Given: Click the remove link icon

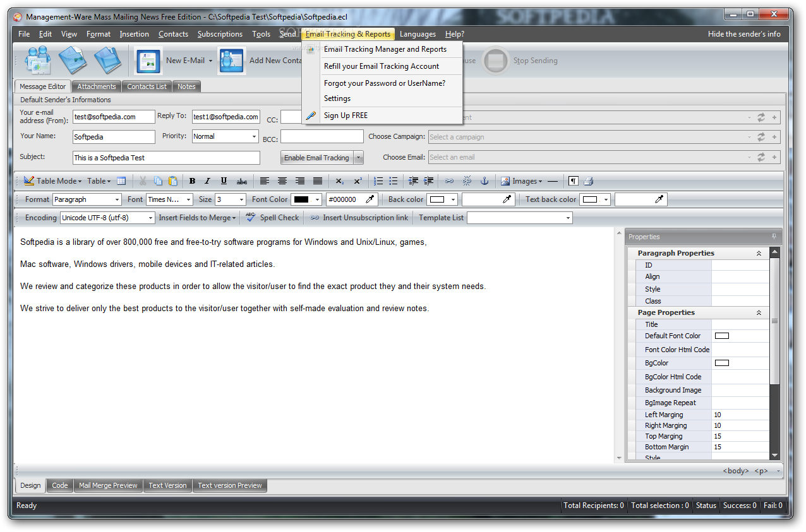Looking at the screenshot, I should [467, 181].
